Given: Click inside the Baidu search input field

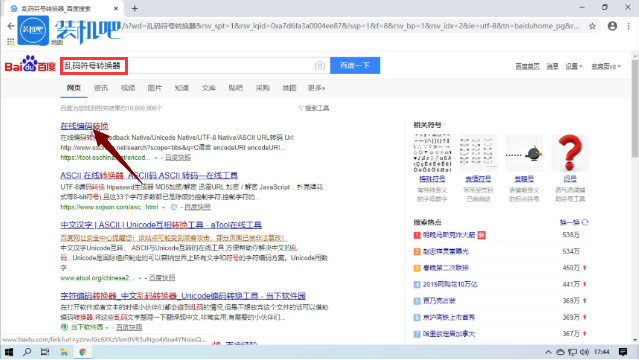Looking at the screenshot, I should [x=187, y=66].
